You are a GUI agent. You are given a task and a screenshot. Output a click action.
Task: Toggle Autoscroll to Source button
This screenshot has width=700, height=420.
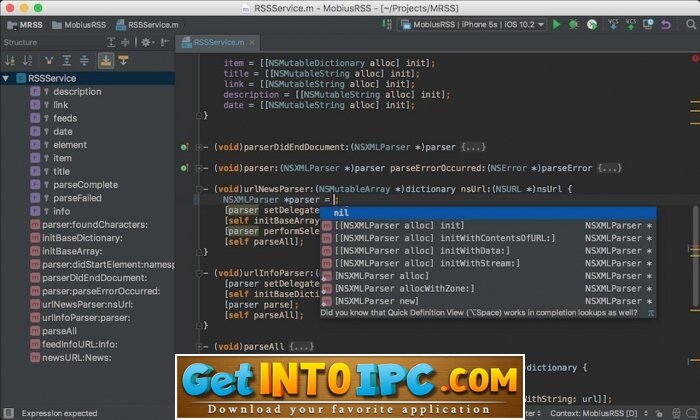(x=106, y=61)
